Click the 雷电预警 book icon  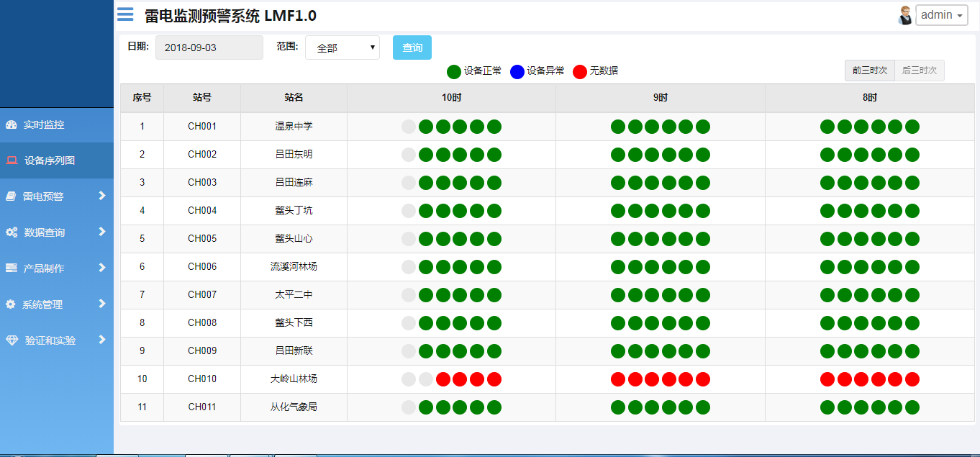11,196
